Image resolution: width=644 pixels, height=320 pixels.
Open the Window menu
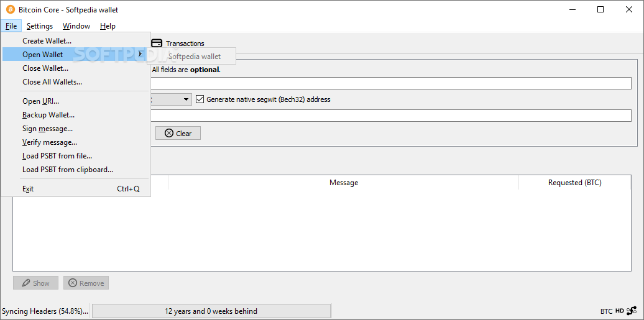tap(76, 26)
